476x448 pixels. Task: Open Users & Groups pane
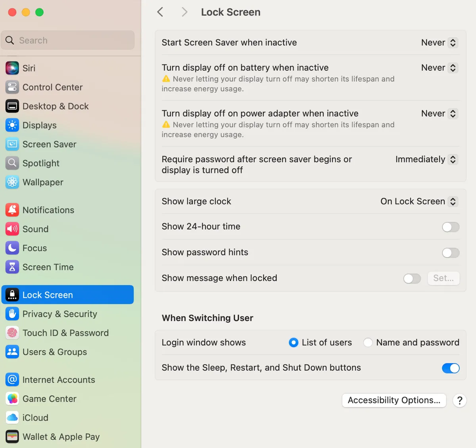click(67, 352)
